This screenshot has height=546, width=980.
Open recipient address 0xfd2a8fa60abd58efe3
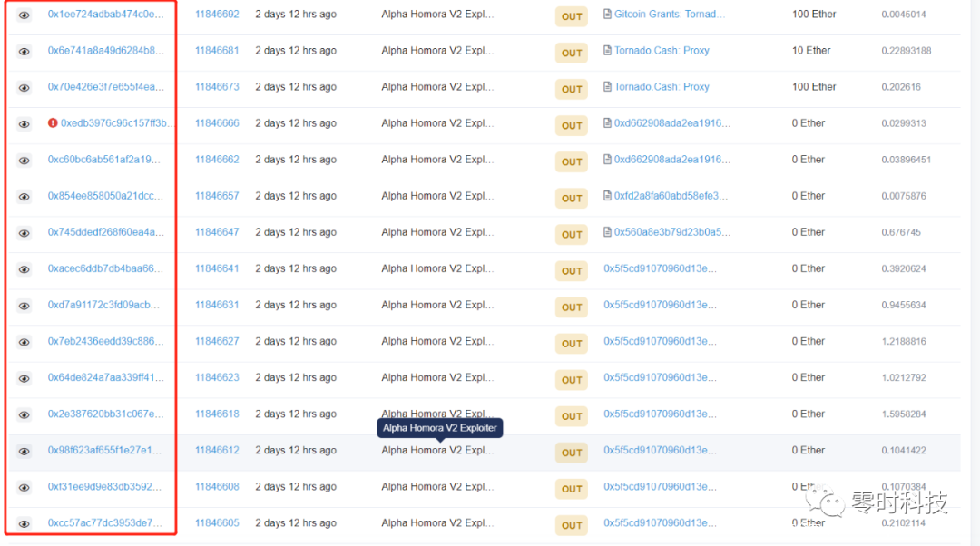[x=671, y=196]
